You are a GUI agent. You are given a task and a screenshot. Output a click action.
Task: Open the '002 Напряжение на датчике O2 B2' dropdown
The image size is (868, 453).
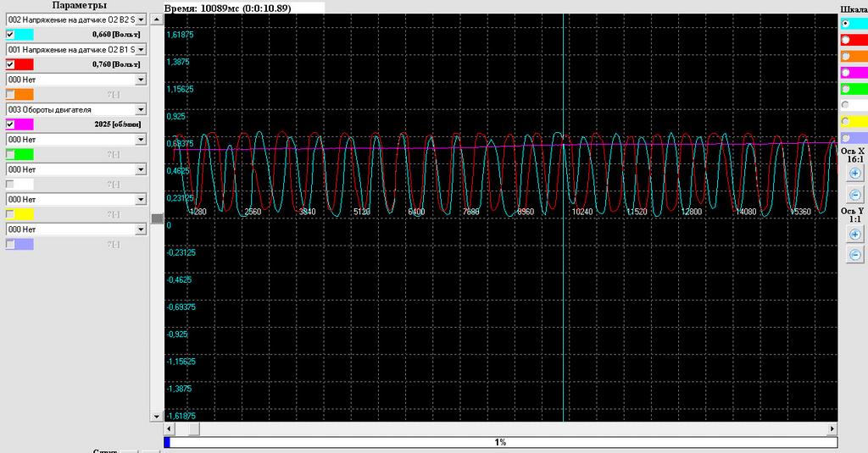[141, 19]
